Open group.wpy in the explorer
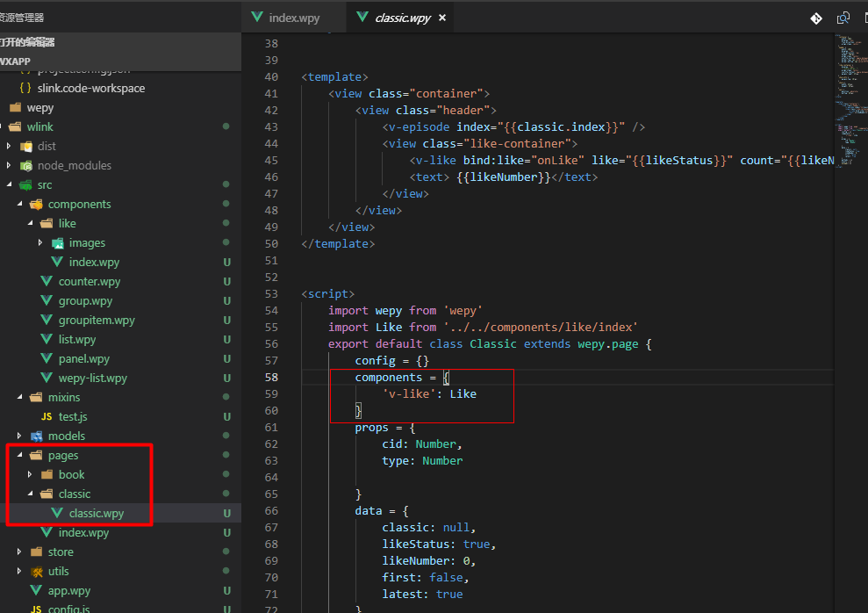The image size is (868, 613). [x=85, y=300]
